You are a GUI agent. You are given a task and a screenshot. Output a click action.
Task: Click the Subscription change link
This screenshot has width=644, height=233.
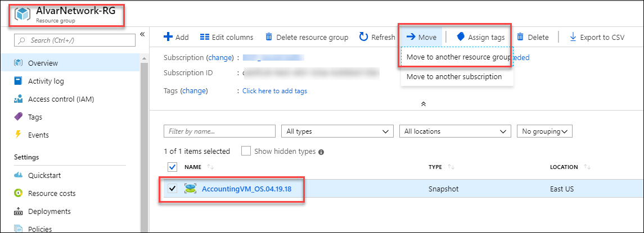(220, 57)
